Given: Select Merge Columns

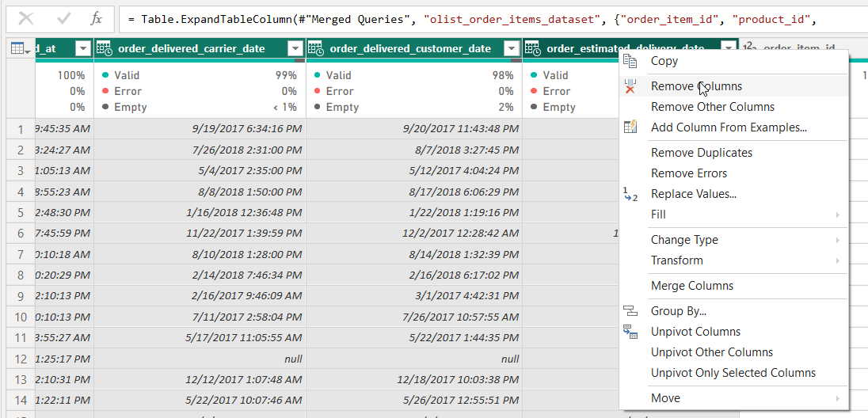Looking at the screenshot, I should pos(733,286).
